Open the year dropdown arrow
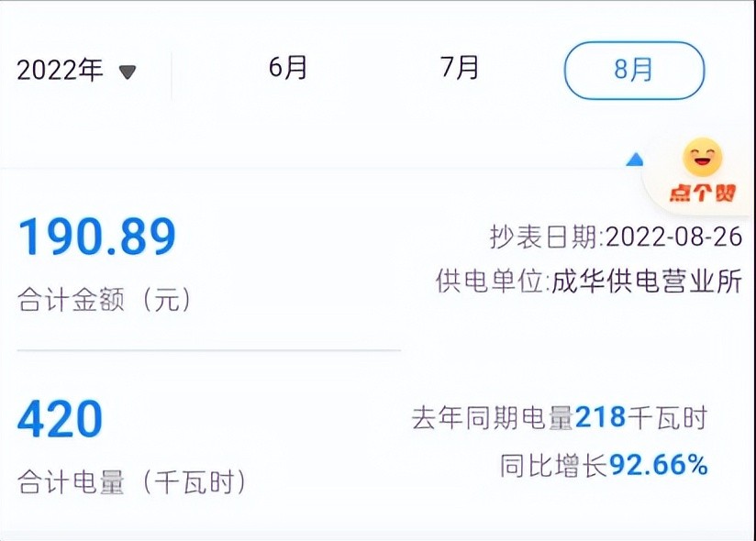This screenshot has height=541, width=756. tap(128, 72)
